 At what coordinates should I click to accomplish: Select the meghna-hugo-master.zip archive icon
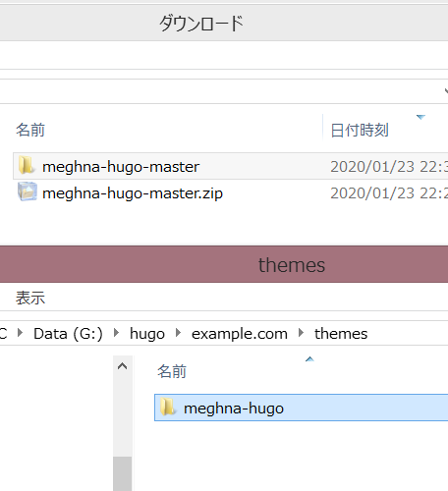point(27,191)
